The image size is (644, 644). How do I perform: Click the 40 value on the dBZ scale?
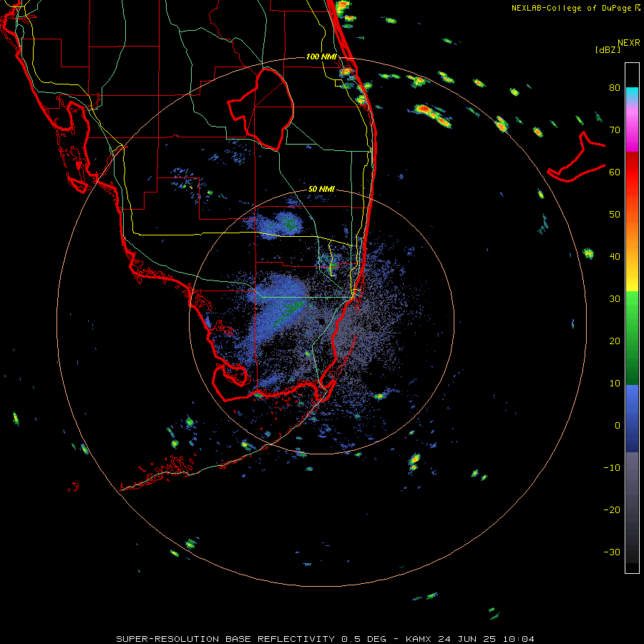(x=615, y=257)
